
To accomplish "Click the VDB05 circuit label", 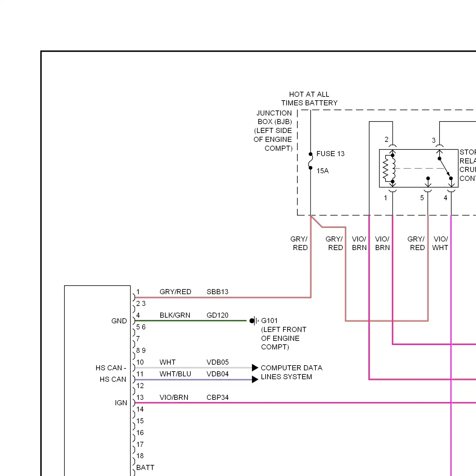I will [x=217, y=362].
